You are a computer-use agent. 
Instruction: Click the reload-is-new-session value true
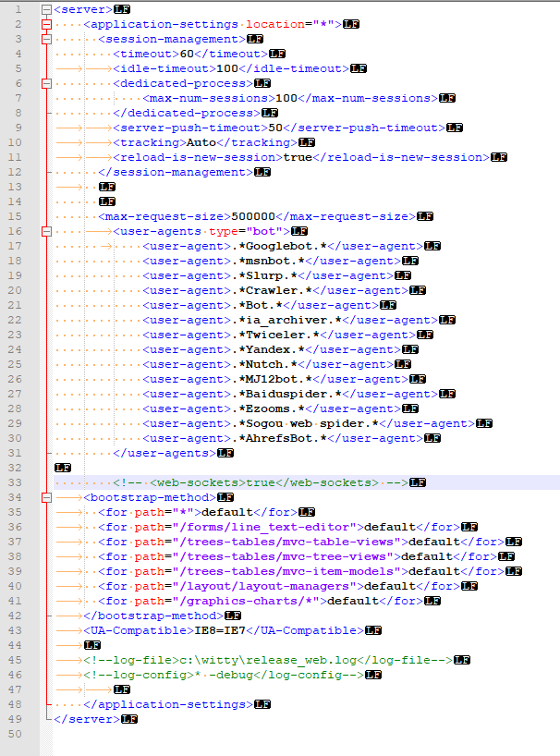pyautogui.click(x=298, y=157)
